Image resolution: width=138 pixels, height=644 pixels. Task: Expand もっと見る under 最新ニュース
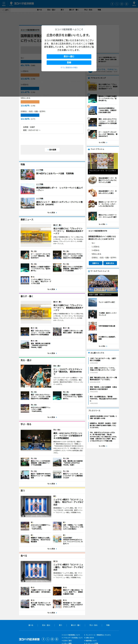(x=52, y=289)
